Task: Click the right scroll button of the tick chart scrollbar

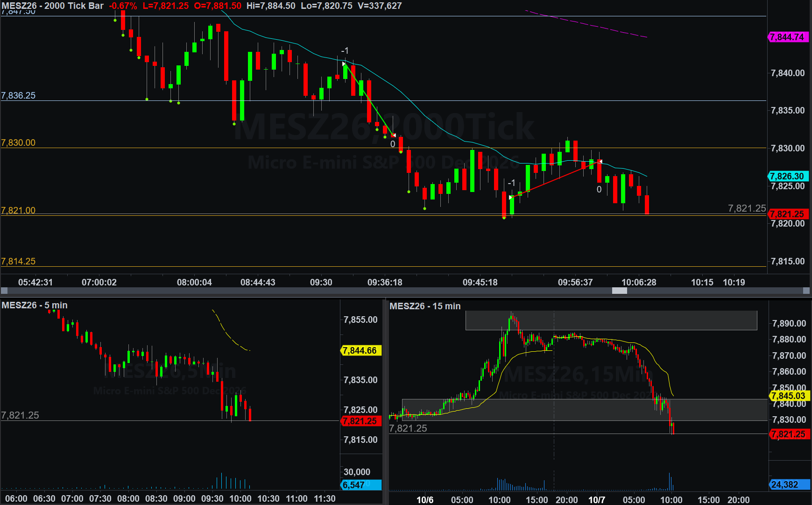Action: click(x=806, y=291)
